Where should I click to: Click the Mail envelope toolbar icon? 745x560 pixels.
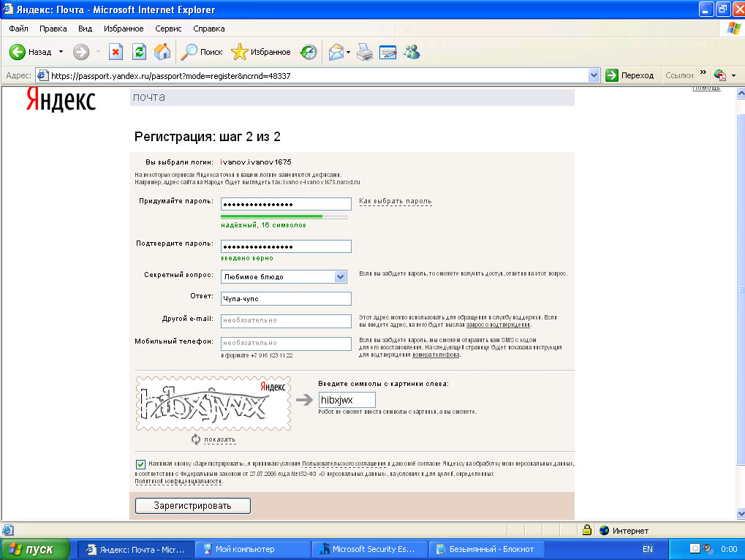coord(336,52)
